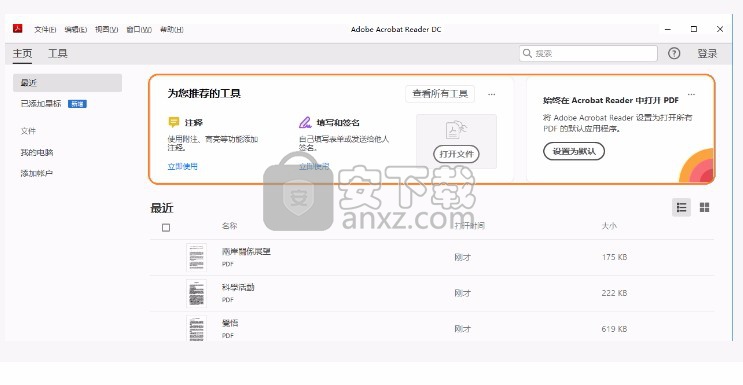Open more options on default PDF card
This screenshot has width=743, height=385.
[691, 94]
